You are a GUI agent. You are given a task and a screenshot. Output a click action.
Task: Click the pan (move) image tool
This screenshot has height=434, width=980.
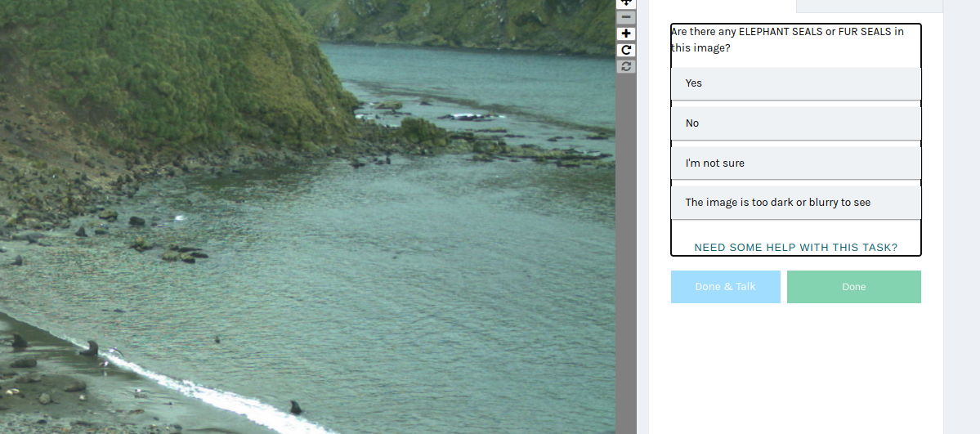(625, 3)
